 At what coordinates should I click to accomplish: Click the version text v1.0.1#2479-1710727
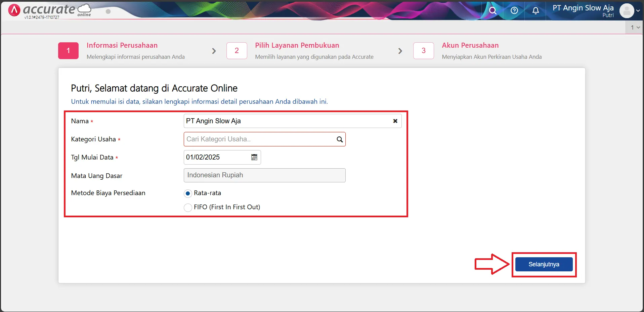click(42, 17)
